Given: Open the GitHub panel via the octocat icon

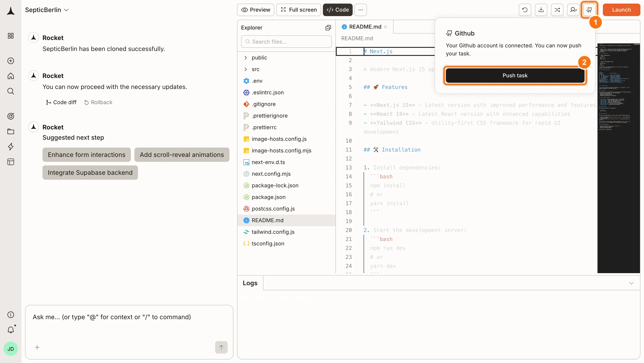Looking at the screenshot, I should pyautogui.click(x=589, y=10).
